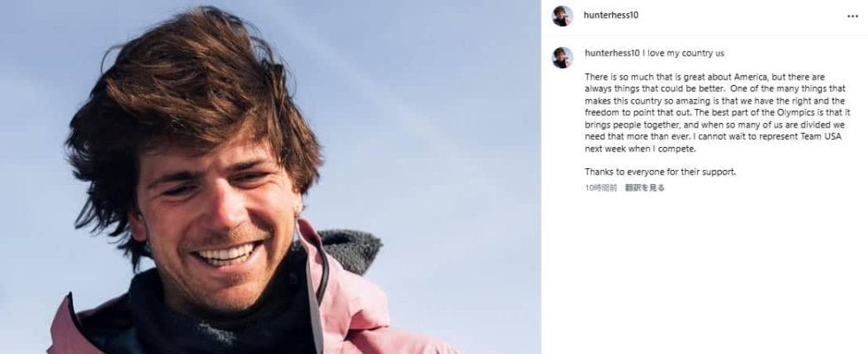Open the more options three-dot menu

(x=852, y=17)
